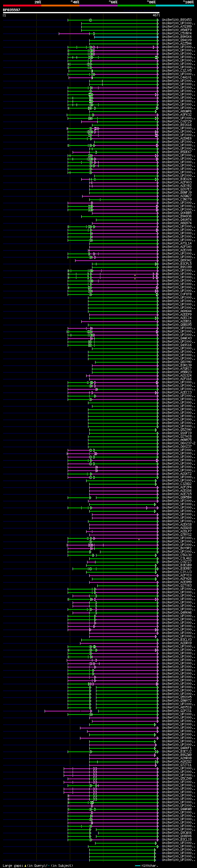Select the UniRef100_Q7RYS2 label
The width and height of the screenshot is (197, 868).
click(x=177, y=535)
